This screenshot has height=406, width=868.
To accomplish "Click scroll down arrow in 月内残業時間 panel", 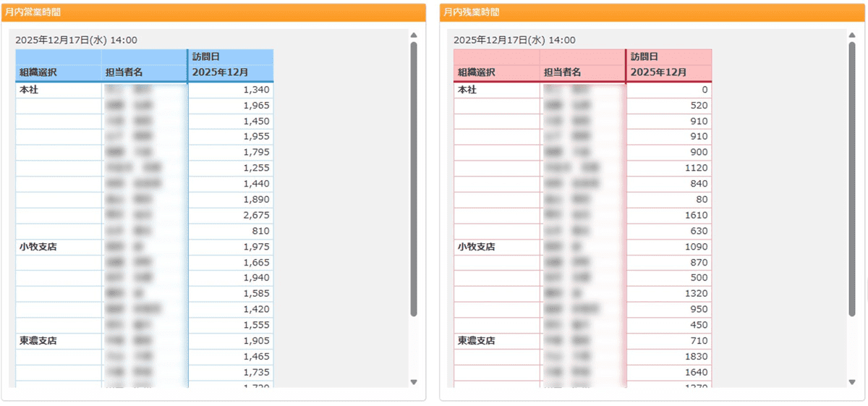I will (852, 381).
